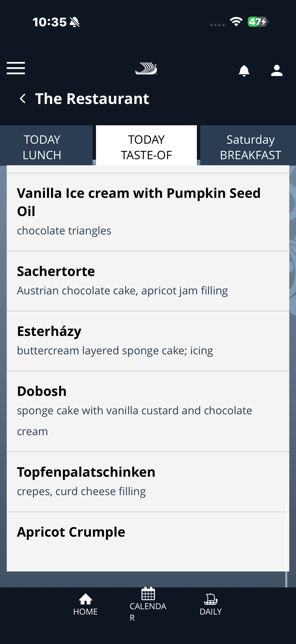
Task: Tap the Viking ship logo
Action: [x=146, y=68]
